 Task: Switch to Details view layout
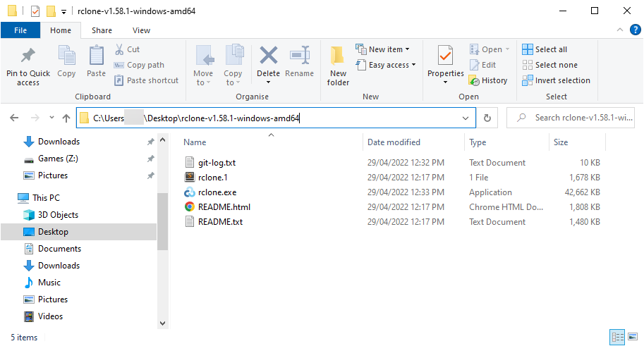pyautogui.click(x=617, y=337)
